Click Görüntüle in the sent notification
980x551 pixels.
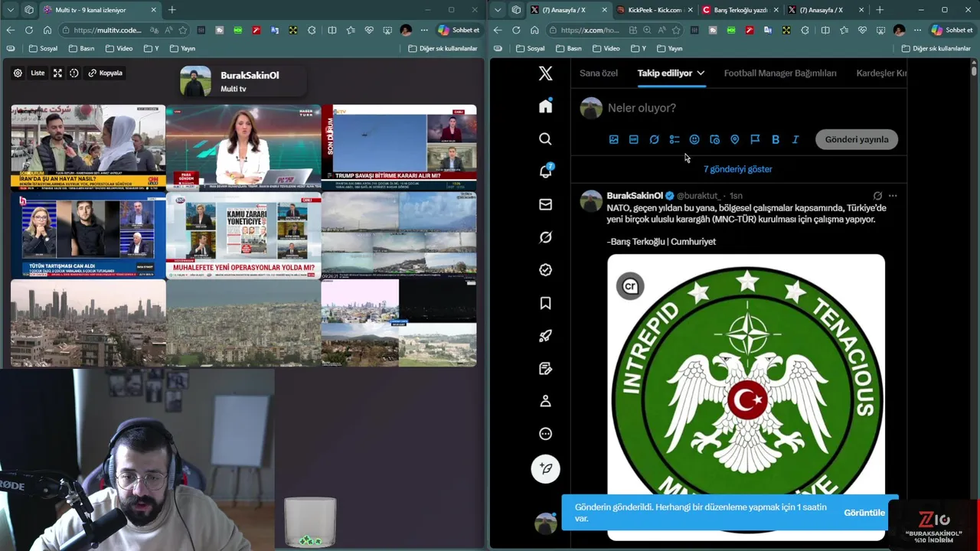pos(864,513)
